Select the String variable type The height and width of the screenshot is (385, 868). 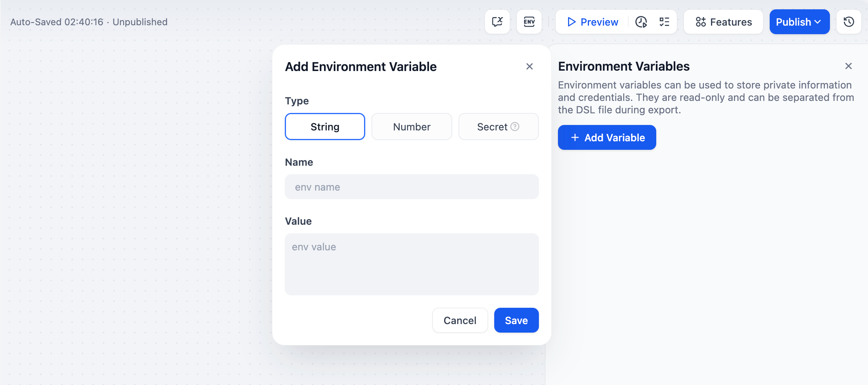pyautogui.click(x=325, y=127)
